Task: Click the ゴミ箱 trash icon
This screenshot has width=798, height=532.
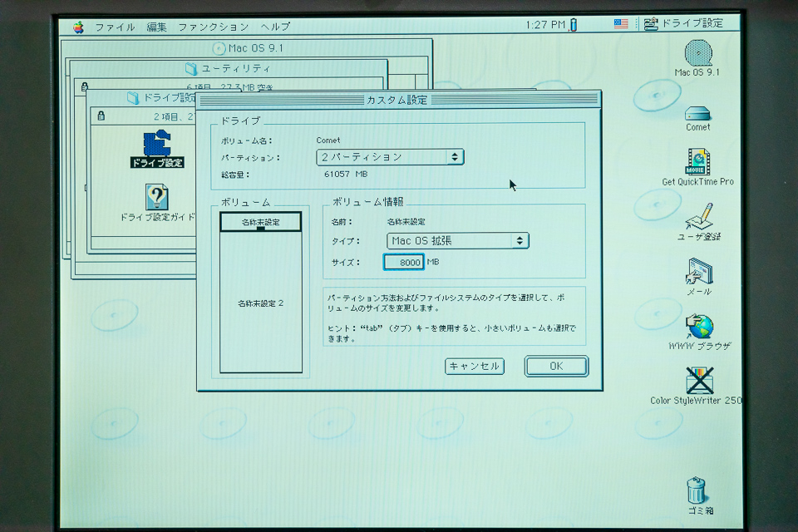Action: click(697, 490)
